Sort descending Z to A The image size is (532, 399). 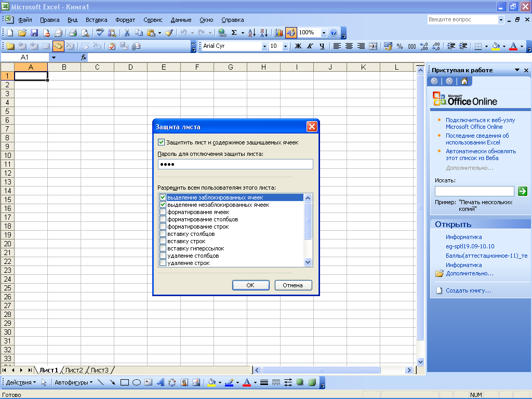(264, 33)
